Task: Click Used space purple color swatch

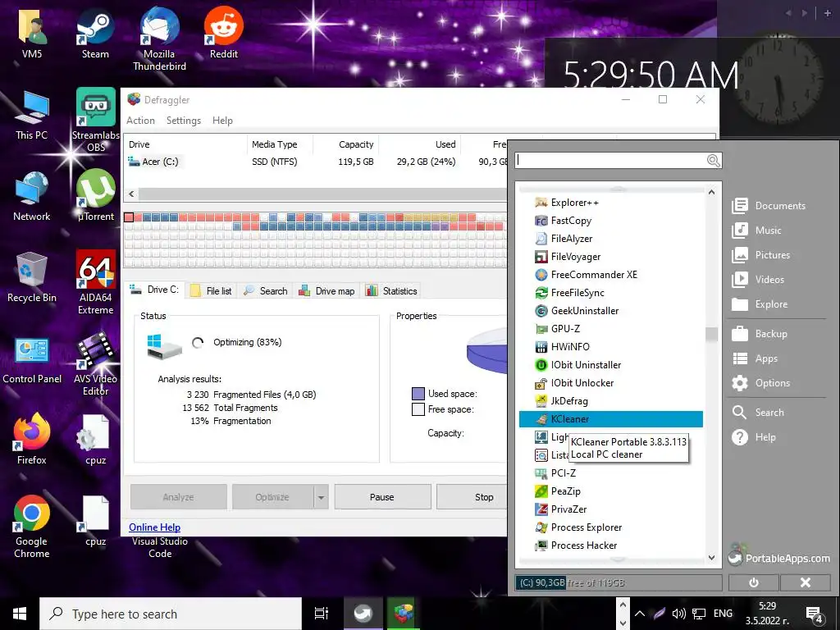Action: pyautogui.click(x=418, y=394)
